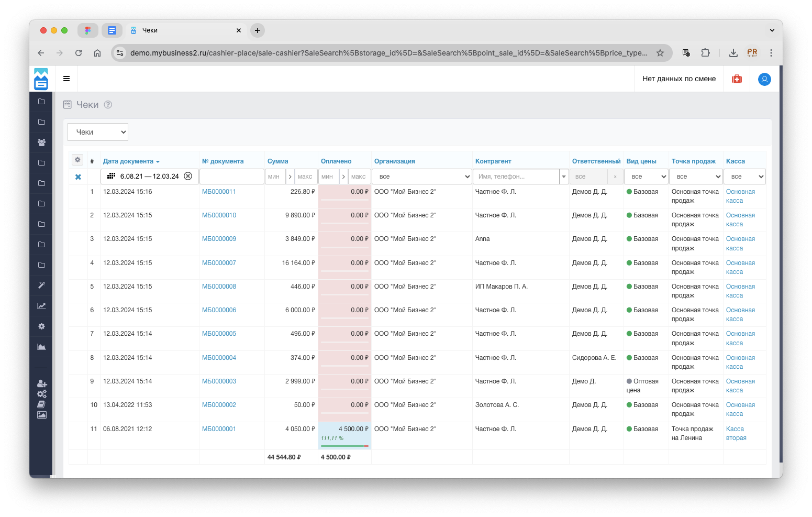Focus the Сумма макс input
This screenshot has height=517, width=812.
pos(306,177)
